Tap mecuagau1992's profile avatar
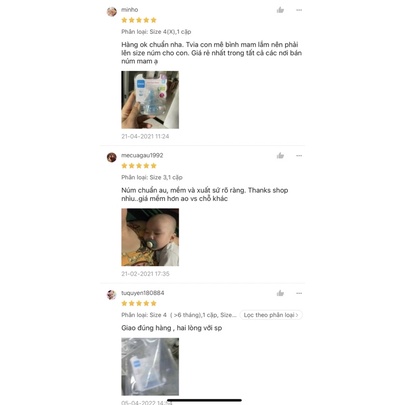 point(112,157)
